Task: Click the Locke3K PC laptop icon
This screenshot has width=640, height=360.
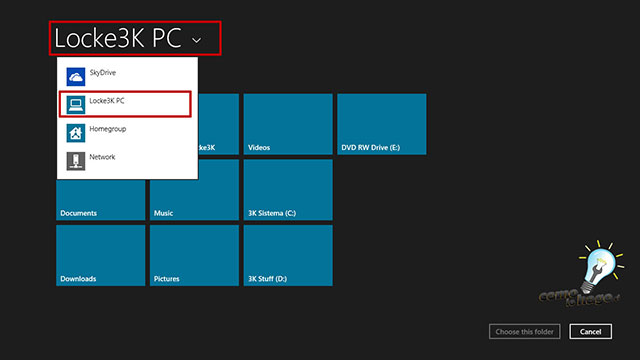Action: 76,105
